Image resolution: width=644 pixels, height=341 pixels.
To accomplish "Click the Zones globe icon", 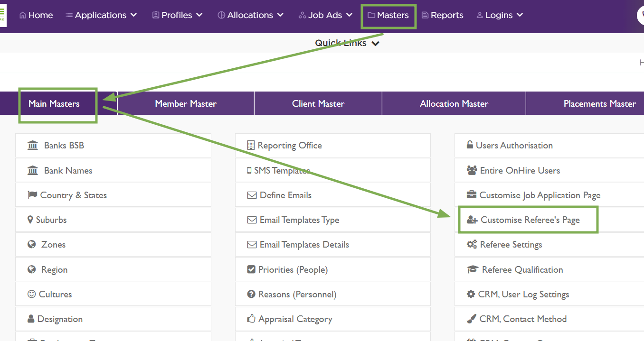I will point(32,244).
